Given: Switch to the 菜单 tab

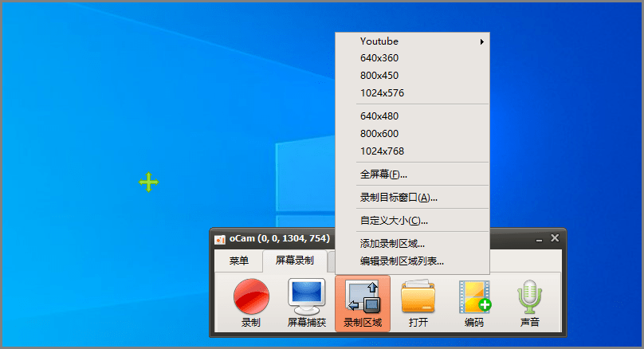Looking at the screenshot, I should coord(238,261).
